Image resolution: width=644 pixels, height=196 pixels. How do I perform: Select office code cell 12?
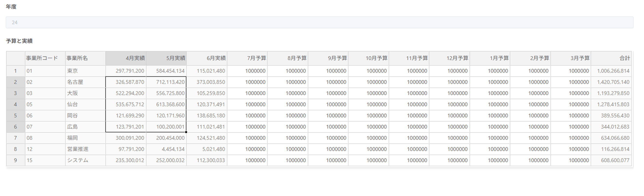(45, 149)
